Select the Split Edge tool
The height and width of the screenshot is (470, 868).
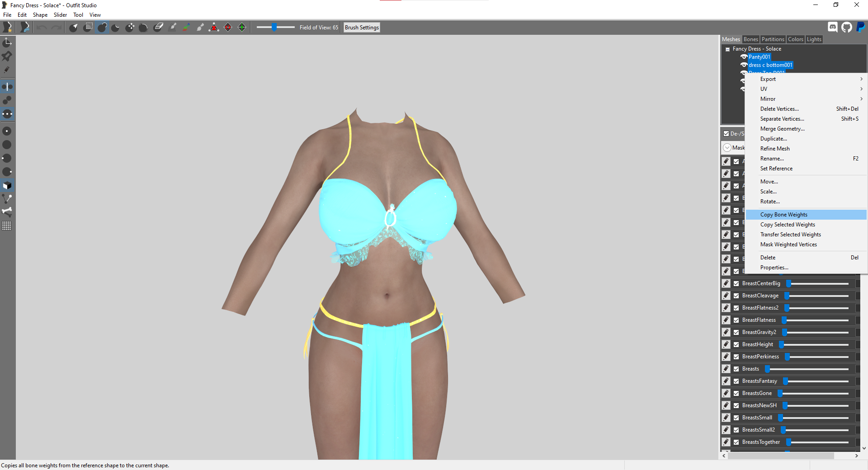[242, 28]
